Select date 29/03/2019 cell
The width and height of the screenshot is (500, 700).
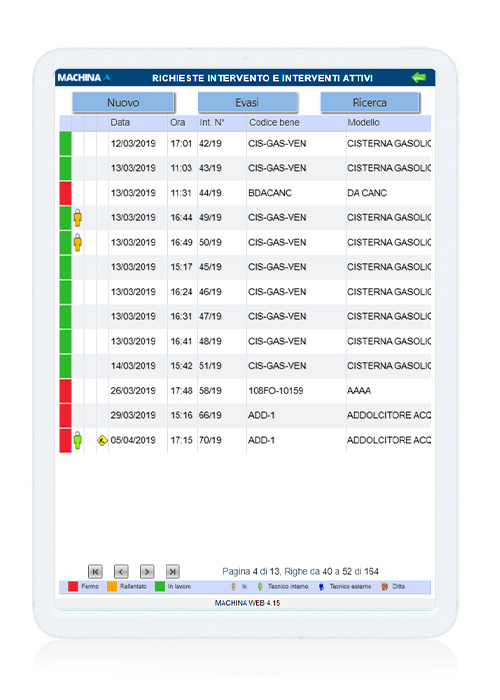[x=133, y=416]
